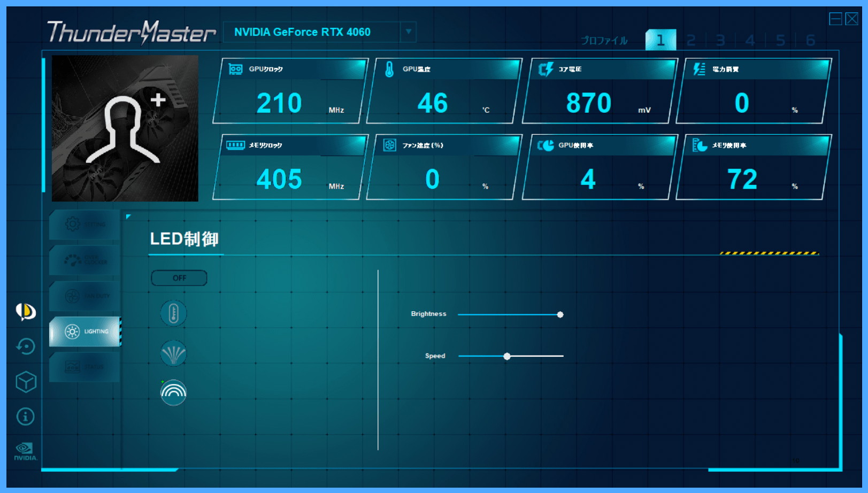This screenshot has height=493, width=868.
Task: Open the Status tab
Action: click(85, 367)
